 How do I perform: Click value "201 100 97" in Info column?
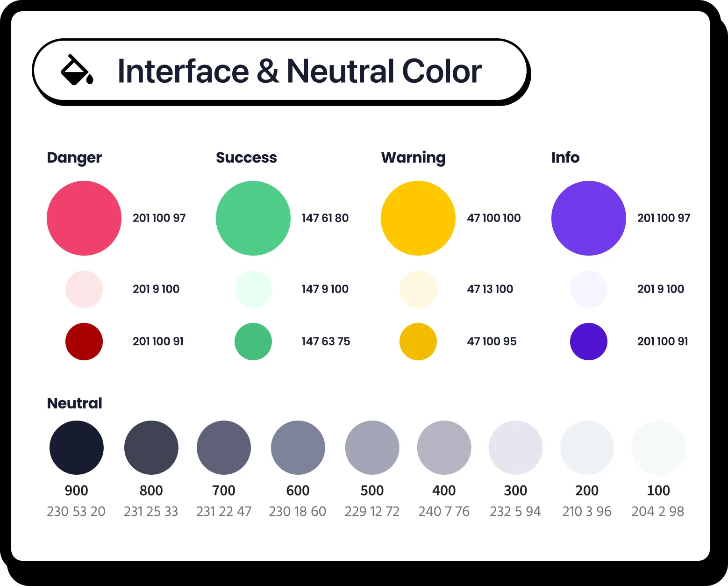pos(664,218)
